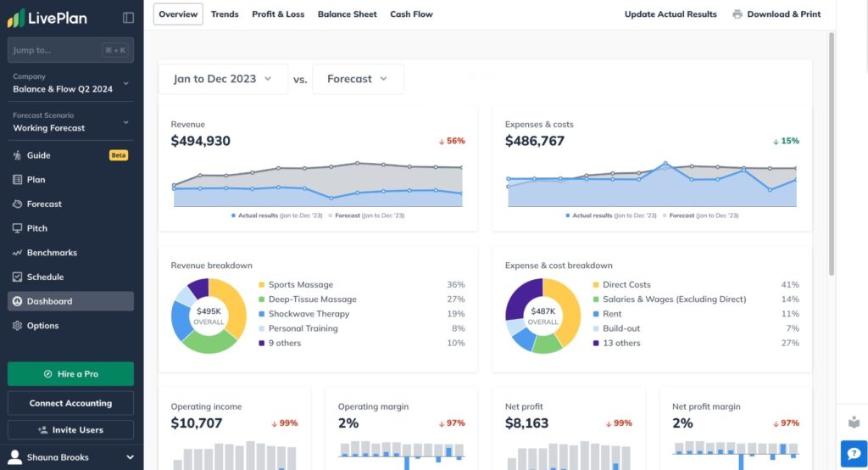
Task: Click the Benchmarks trend icon
Action: 18,253
